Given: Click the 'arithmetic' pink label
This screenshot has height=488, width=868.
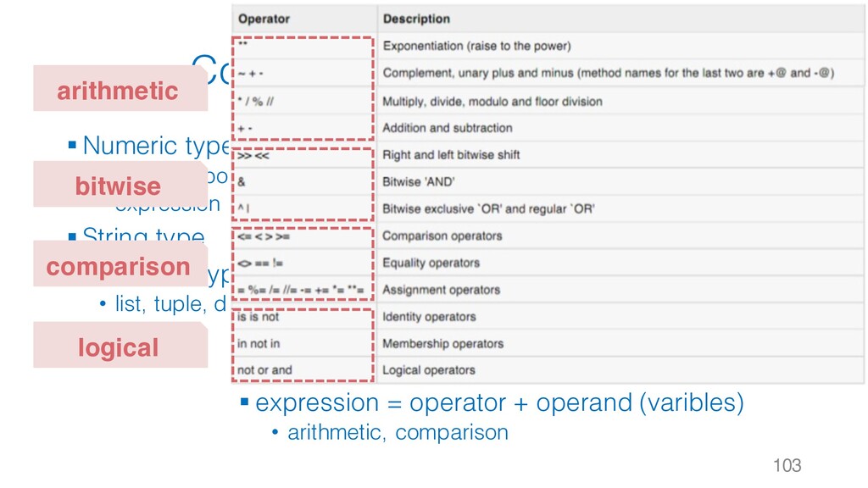Looking at the screenshot, I should (119, 90).
